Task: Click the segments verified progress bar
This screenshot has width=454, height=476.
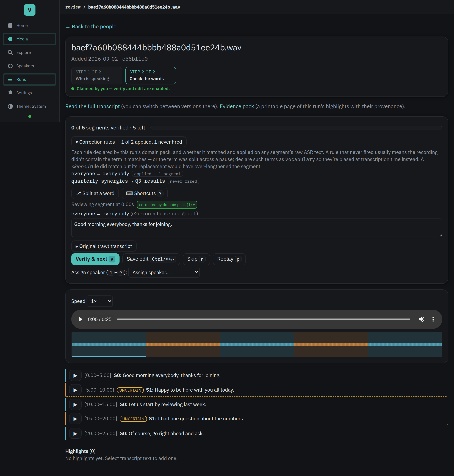Action: pyautogui.click(x=296, y=128)
